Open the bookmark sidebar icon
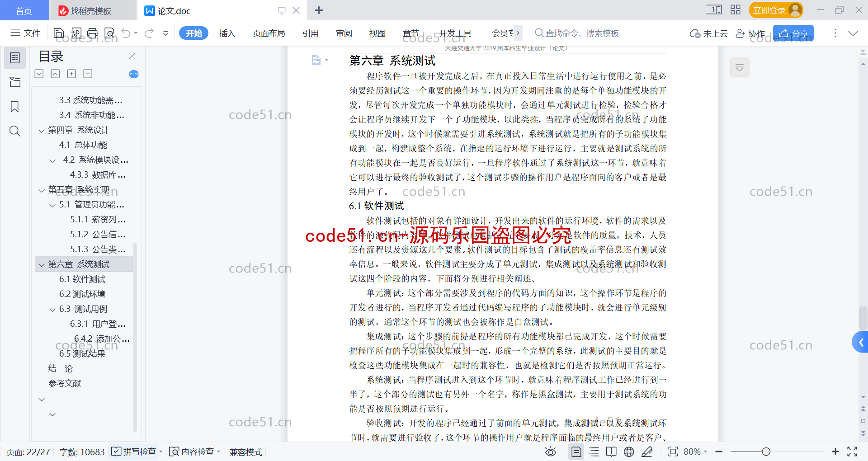The image size is (868, 461). click(15, 107)
